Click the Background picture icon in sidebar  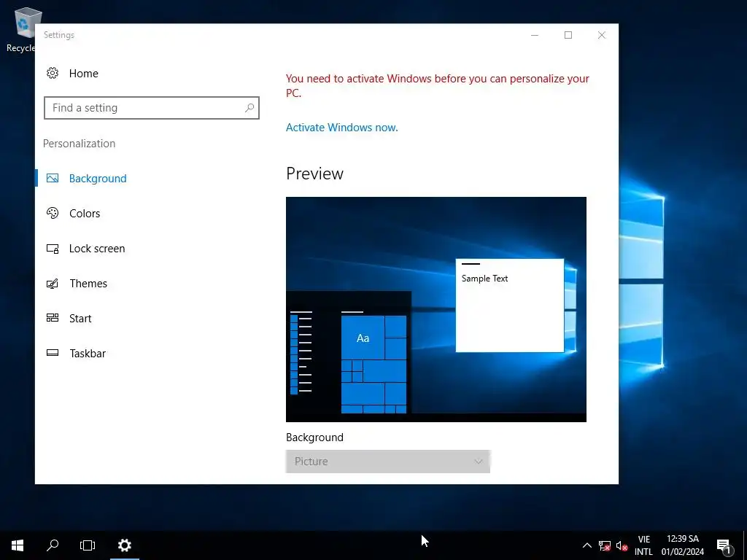coord(53,178)
